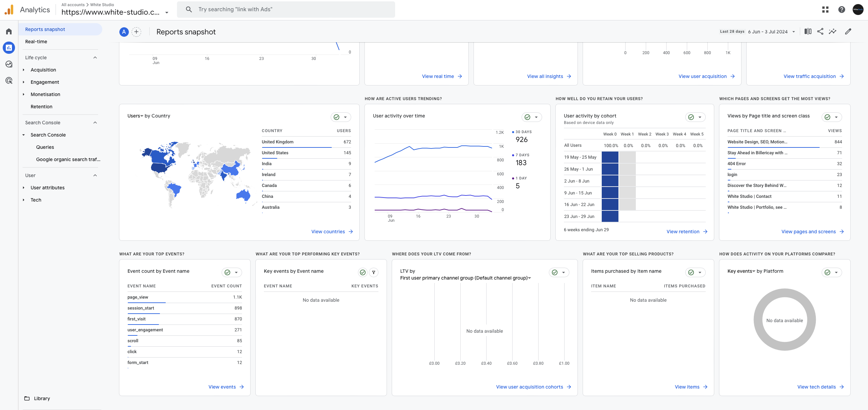Click Queries under Search Console
868x410 pixels.
click(45, 147)
